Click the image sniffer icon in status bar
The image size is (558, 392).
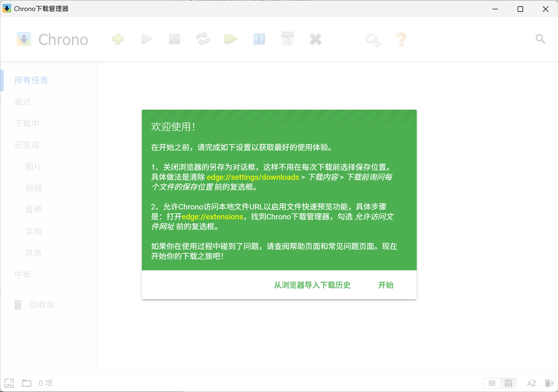pos(9,383)
